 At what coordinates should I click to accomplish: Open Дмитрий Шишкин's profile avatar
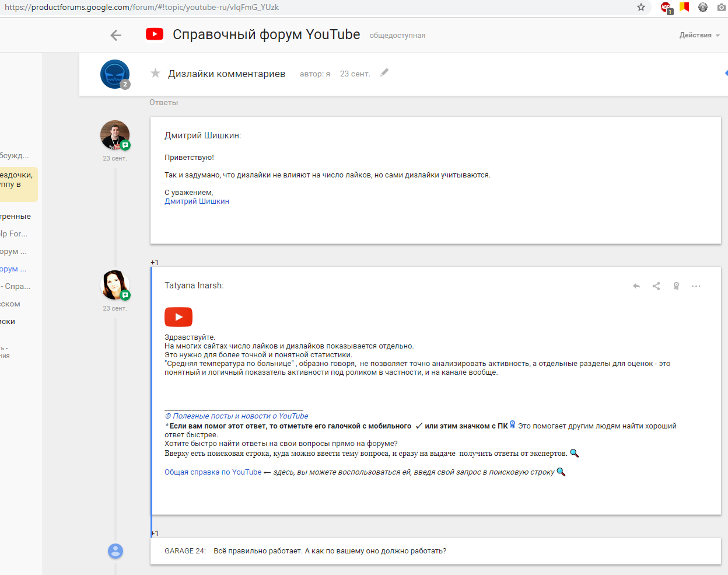[115, 135]
